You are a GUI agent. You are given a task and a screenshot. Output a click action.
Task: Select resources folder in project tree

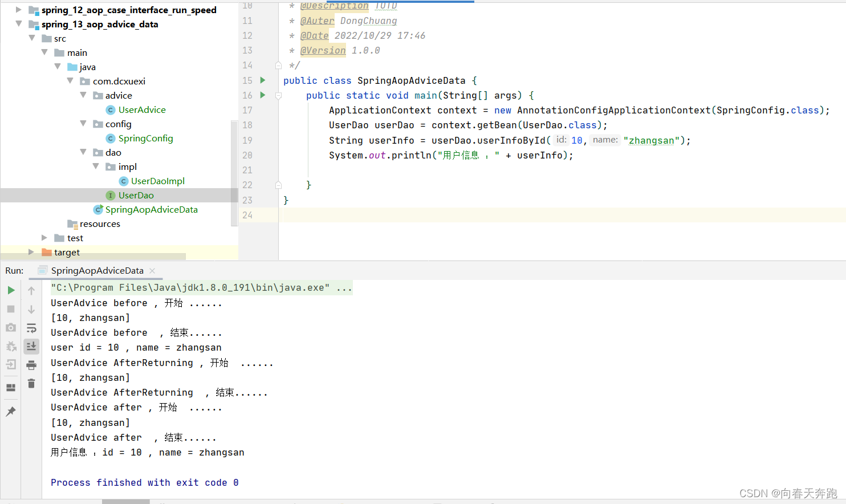[x=100, y=223]
